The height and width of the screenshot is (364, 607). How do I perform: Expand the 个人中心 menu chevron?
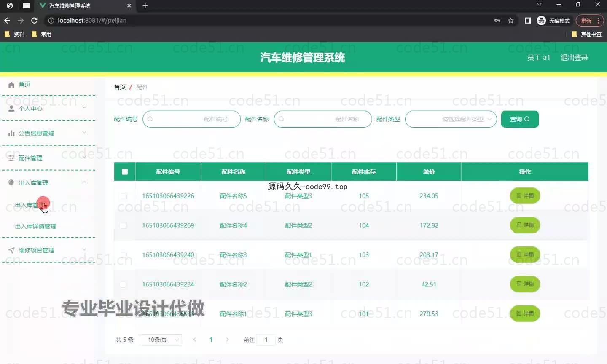[84, 107]
